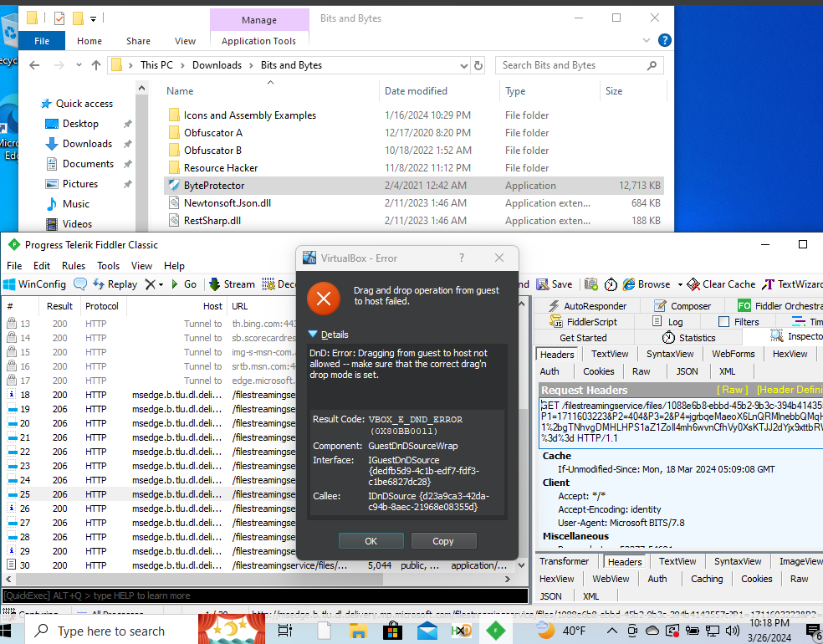Click Copy in VirtualBox Error dialog
The width and height of the screenshot is (823, 644).
tap(443, 541)
